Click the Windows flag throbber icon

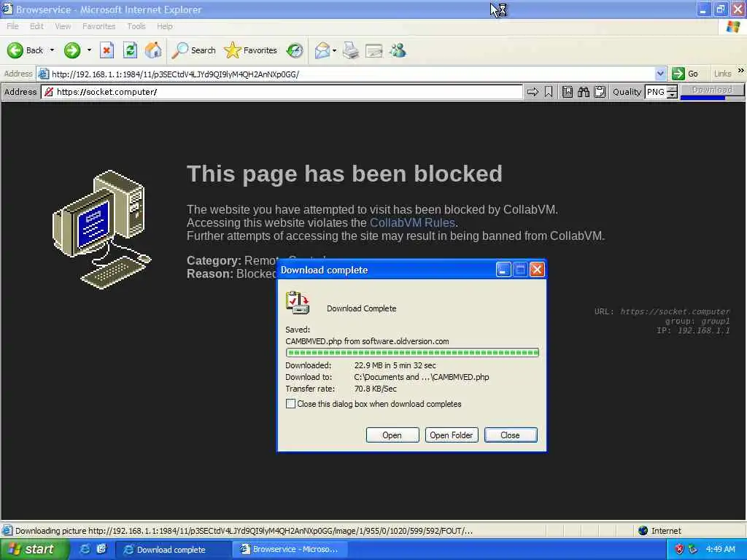click(x=733, y=27)
